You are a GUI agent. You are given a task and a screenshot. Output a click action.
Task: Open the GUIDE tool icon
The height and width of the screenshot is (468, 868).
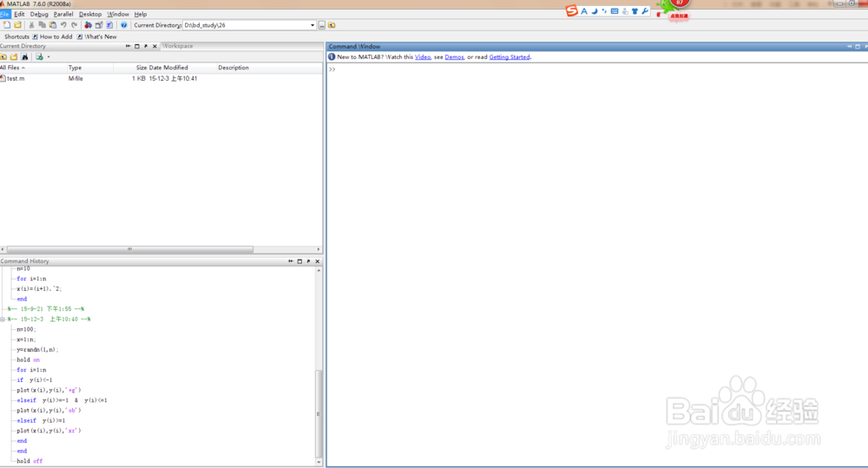tap(99, 25)
